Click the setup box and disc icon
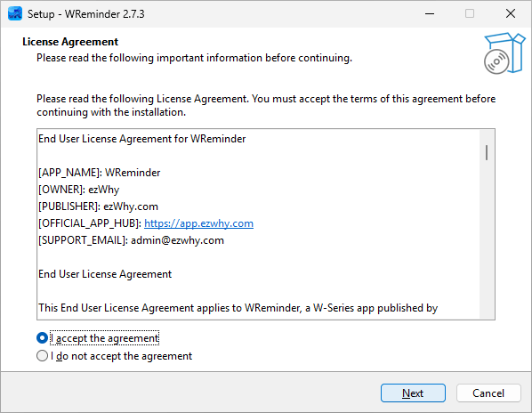Screen dimensions: 532x413 (x=504, y=53)
